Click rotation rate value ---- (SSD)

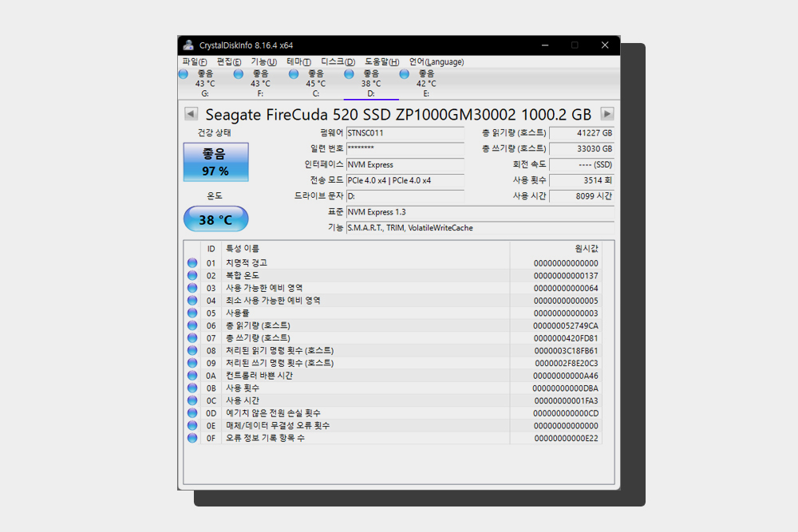point(582,165)
